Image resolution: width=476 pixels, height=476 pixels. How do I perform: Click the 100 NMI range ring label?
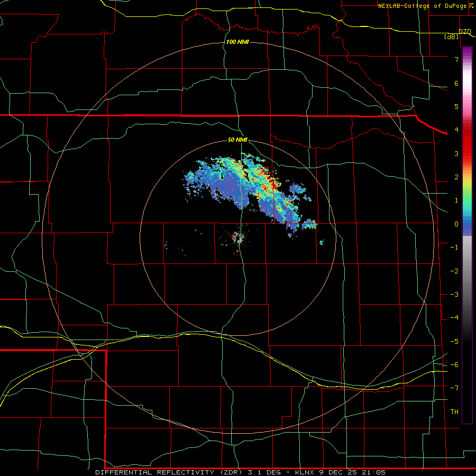click(237, 42)
